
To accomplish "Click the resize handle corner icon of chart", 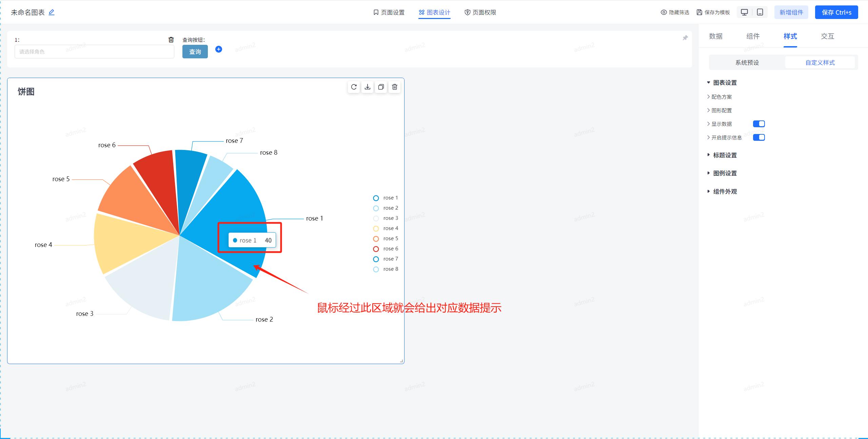I will [401, 361].
